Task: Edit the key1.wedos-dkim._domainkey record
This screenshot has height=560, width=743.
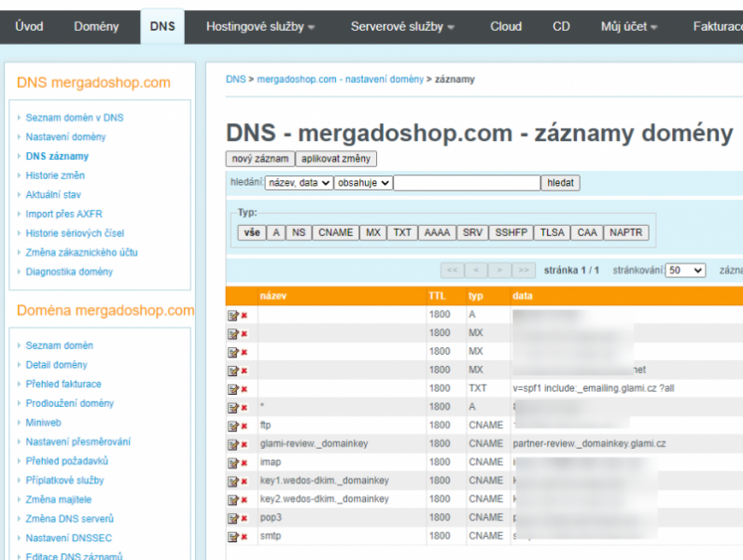Action: click(x=233, y=482)
